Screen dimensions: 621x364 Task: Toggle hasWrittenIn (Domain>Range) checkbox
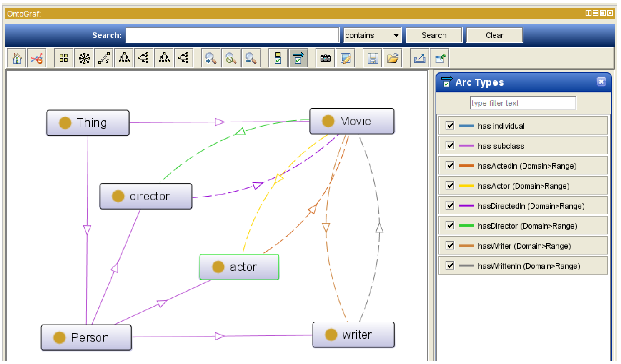point(450,265)
